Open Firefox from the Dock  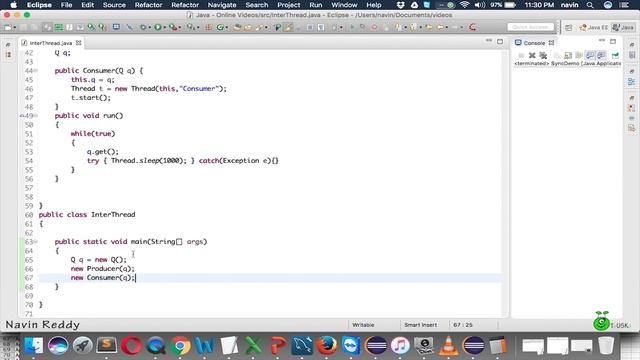(327, 346)
